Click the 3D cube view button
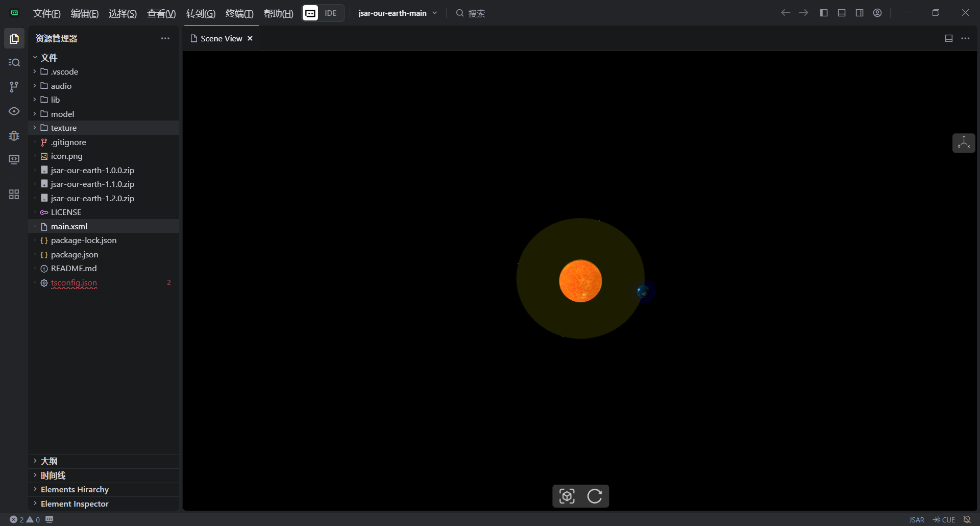980x526 pixels. (x=567, y=496)
